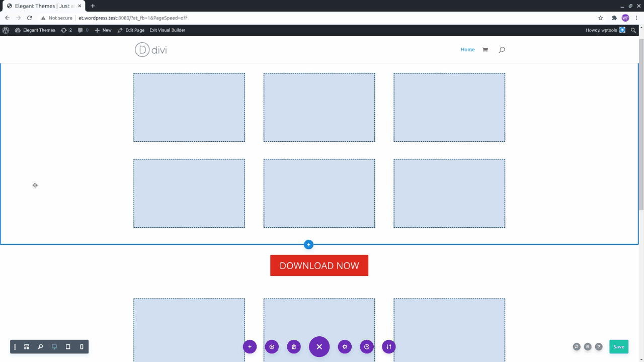The width and height of the screenshot is (644, 362).
Task: Click the gray search icon near Save
Action: [577, 347]
